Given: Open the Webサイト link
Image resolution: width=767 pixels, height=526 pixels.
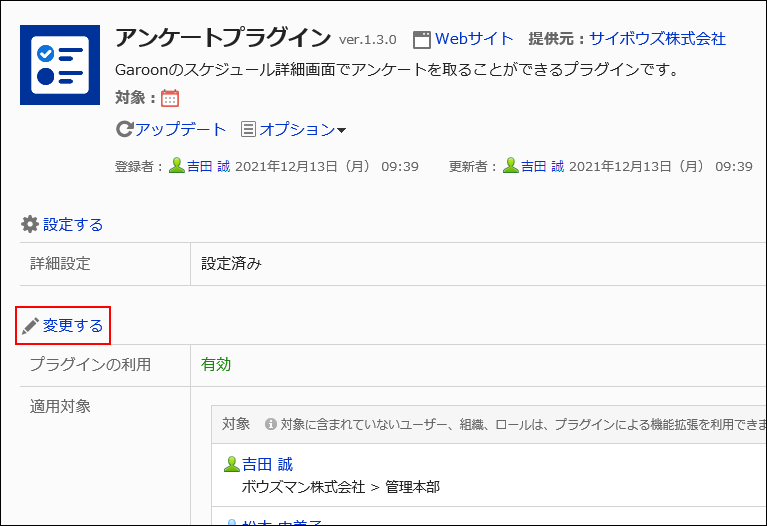Looking at the screenshot, I should (474, 39).
